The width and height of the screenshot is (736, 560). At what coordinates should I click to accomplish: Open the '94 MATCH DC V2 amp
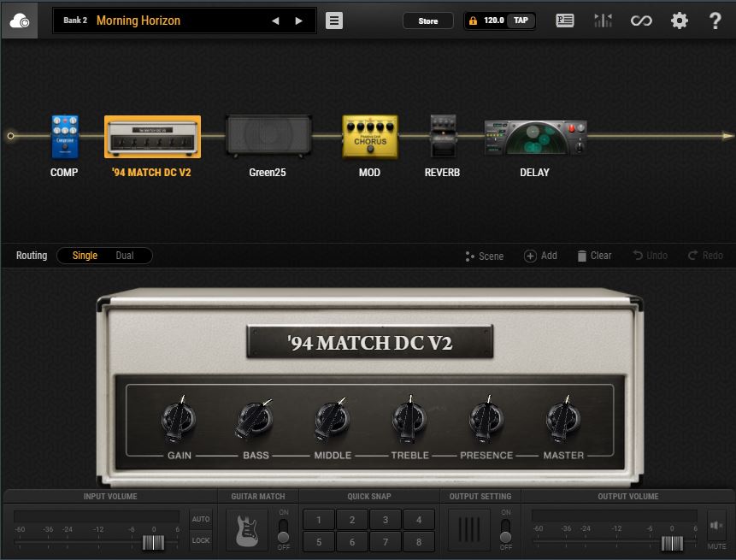pos(152,136)
